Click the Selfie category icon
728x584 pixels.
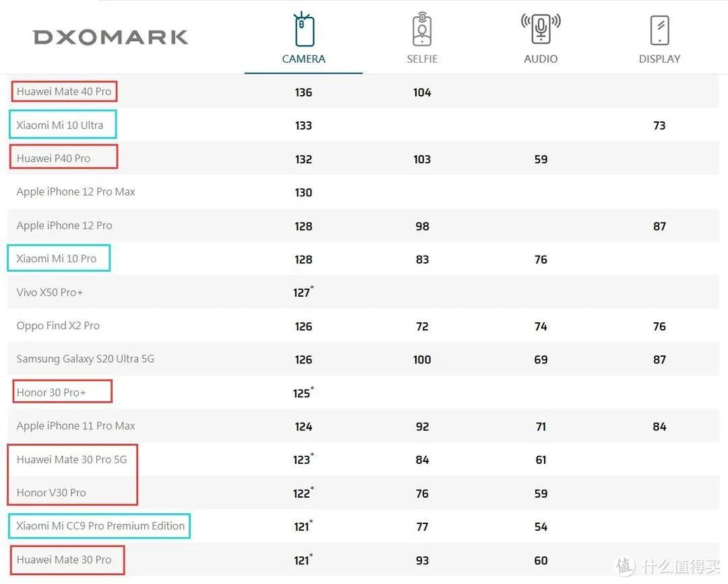(422, 30)
